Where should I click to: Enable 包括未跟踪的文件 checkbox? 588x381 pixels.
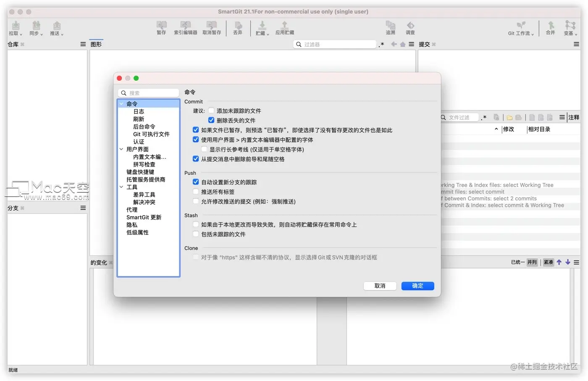coord(196,234)
